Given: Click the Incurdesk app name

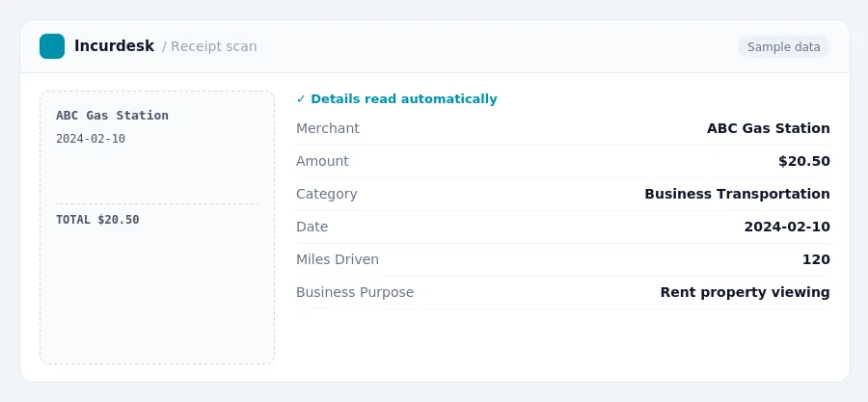Looking at the screenshot, I should click(x=114, y=46).
